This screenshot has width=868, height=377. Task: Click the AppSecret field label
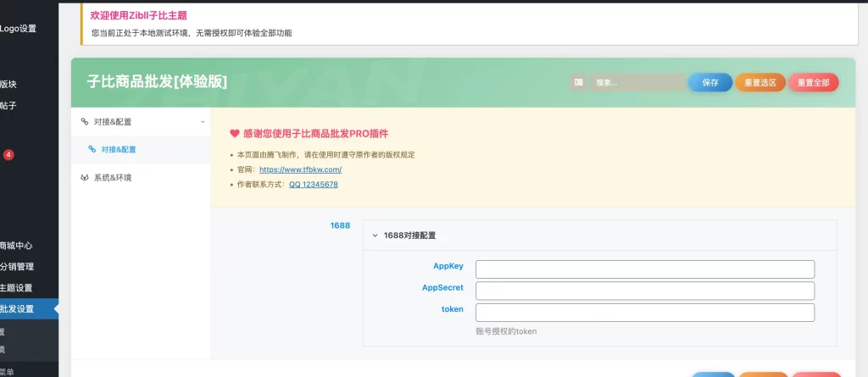tap(442, 288)
